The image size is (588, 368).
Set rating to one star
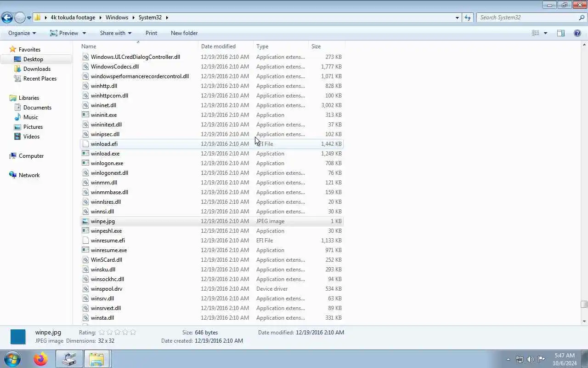(102, 332)
